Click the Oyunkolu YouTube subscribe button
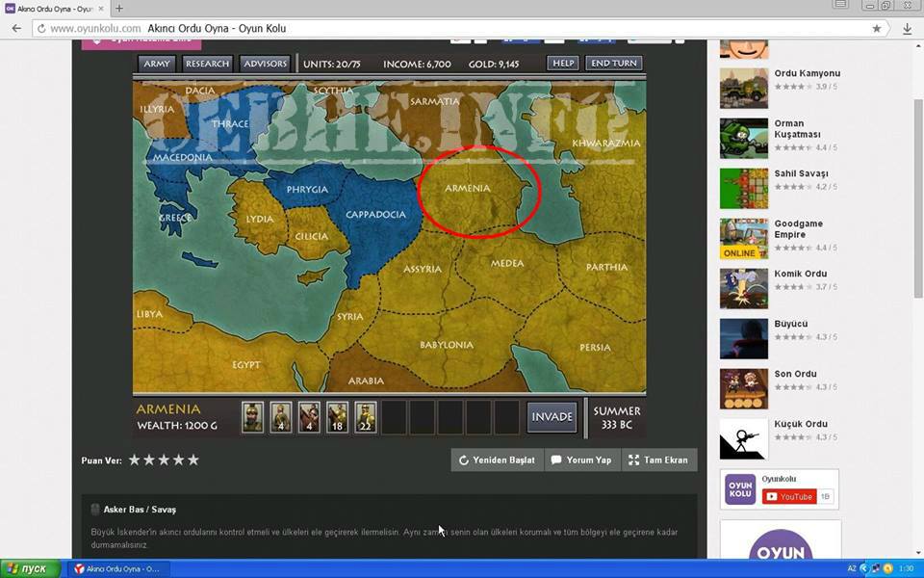The height and width of the screenshot is (578, 924). [x=789, y=497]
